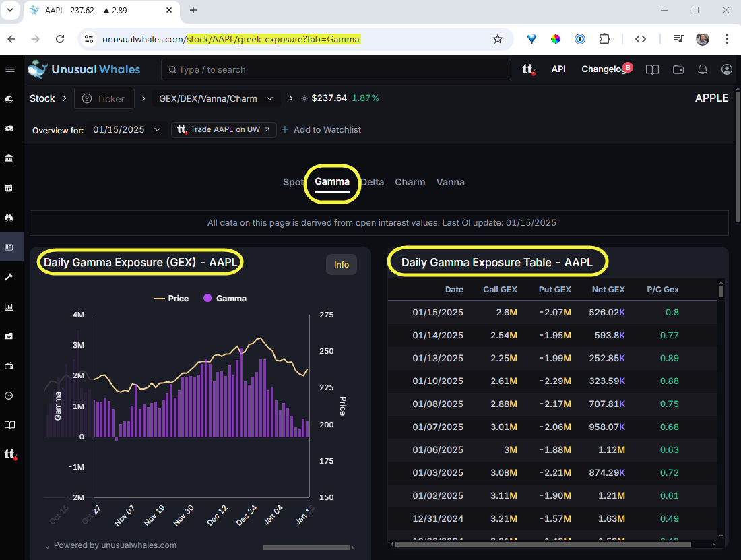The height and width of the screenshot is (560, 741).
Task: Click Add to Watchlist
Action: pos(321,129)
